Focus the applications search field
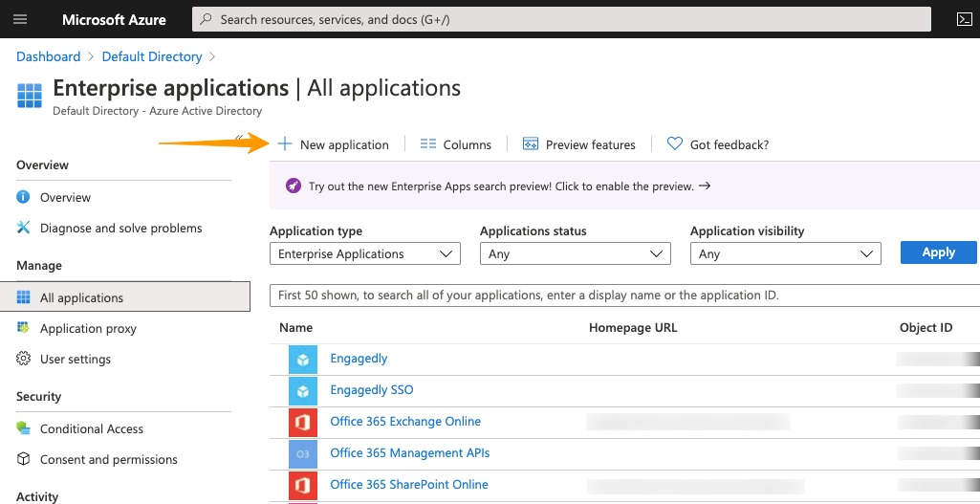Image resolution: width=980 pixels, height=504 pixels. click(625, 296)
